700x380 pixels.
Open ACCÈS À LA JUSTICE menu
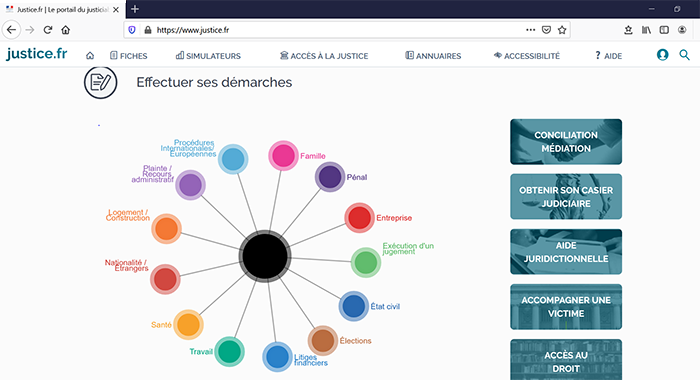[x=324, y=56]
